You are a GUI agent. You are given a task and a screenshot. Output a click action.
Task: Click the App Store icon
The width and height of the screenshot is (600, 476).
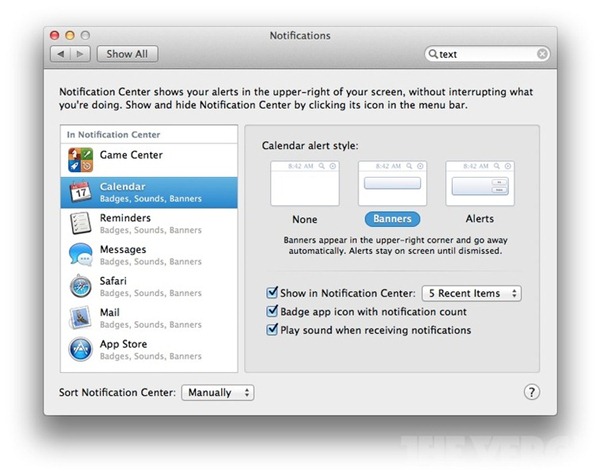[x=80, y=349]
